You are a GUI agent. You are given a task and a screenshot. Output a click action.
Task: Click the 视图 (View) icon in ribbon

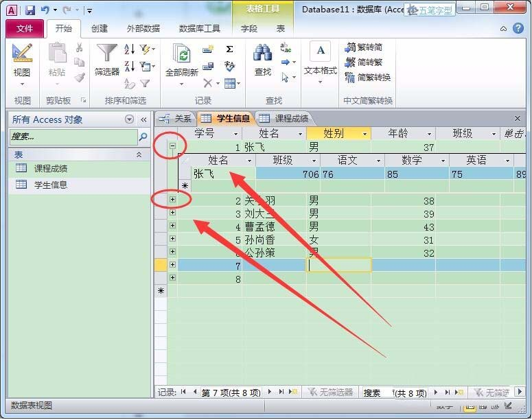[22, 54]
